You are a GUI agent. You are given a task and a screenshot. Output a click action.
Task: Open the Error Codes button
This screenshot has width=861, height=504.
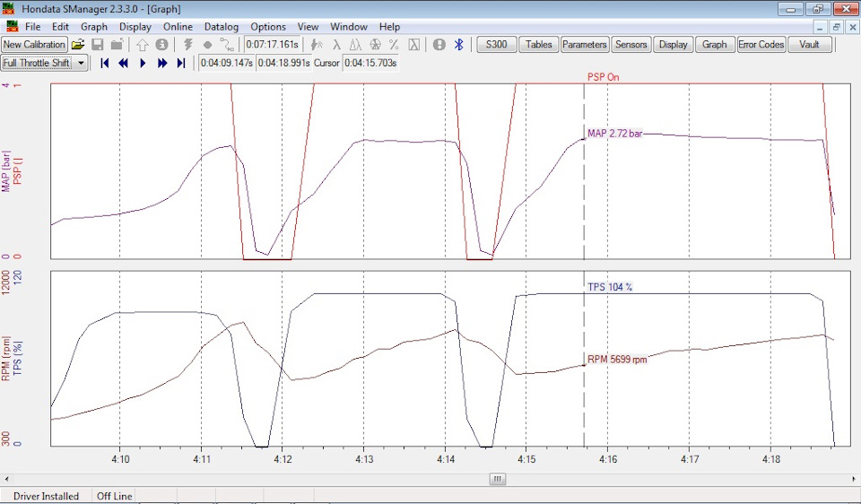[761, 45]
